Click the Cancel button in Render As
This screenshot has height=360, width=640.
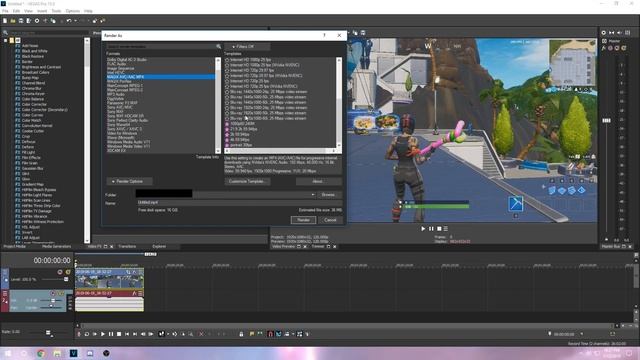330,220
